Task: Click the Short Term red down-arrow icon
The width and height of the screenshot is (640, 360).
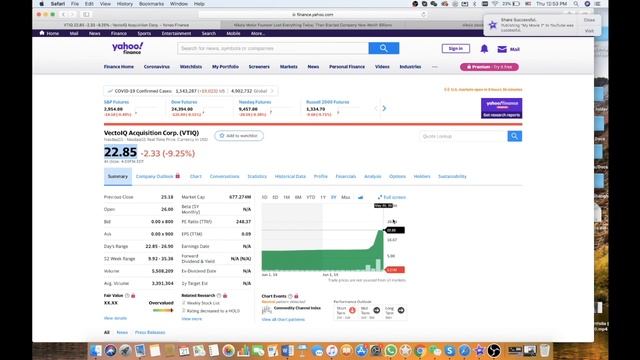Action: click(x=352, y=310)
